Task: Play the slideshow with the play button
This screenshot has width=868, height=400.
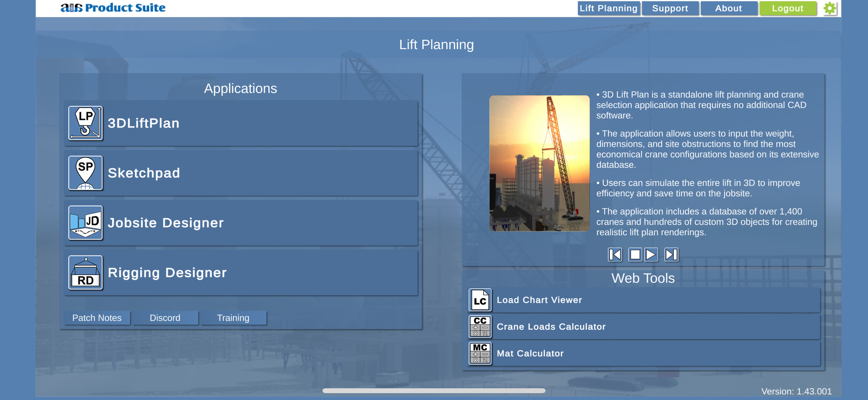Action: [651, 255]
